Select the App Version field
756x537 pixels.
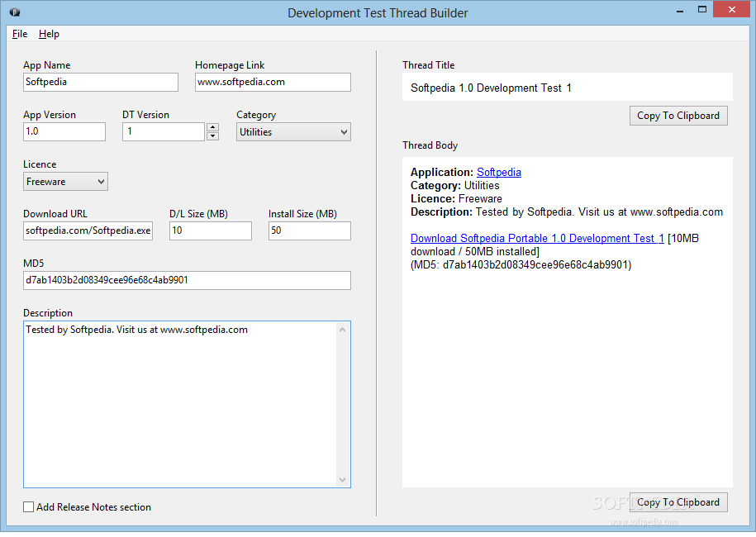(64, 131)
